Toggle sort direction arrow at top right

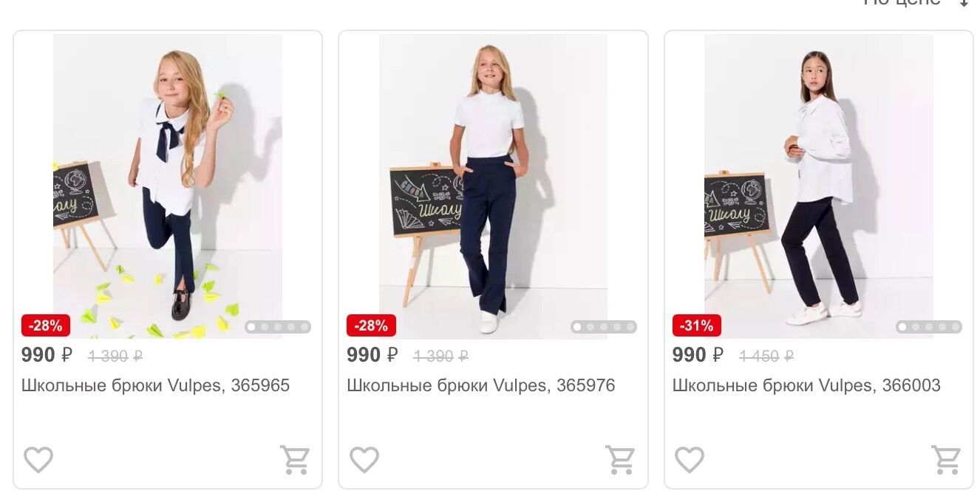(964, 2)
